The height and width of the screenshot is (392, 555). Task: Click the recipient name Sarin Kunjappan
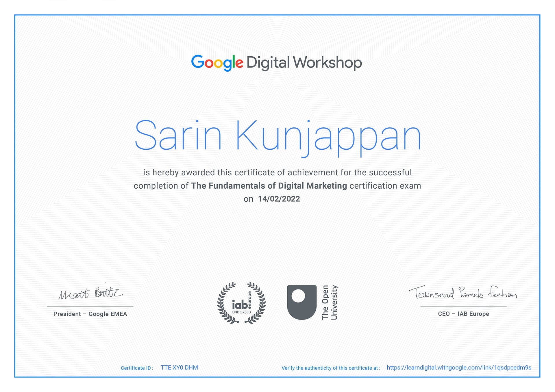pos(277,136)
